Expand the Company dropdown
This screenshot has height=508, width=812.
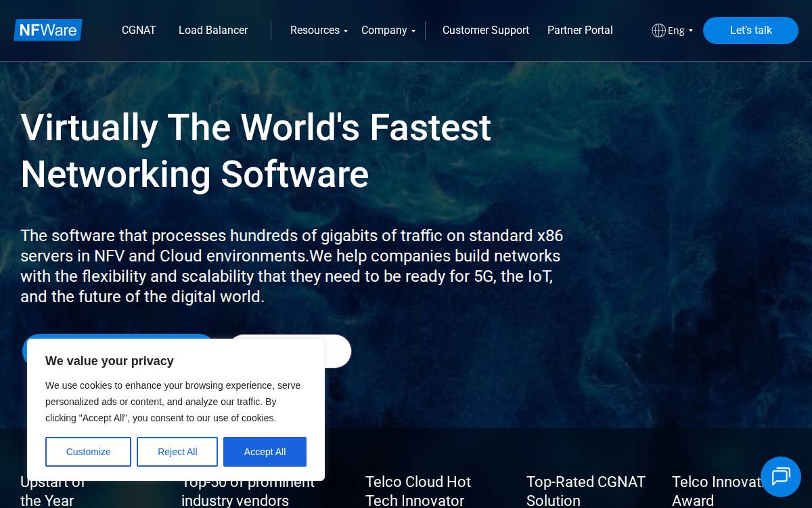388,30
